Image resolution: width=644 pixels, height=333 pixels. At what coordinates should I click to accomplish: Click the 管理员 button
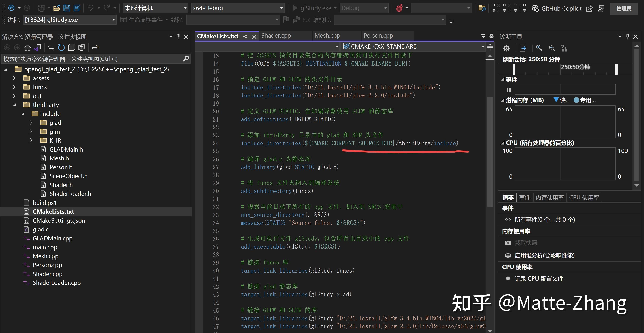[x=624, y=8]
